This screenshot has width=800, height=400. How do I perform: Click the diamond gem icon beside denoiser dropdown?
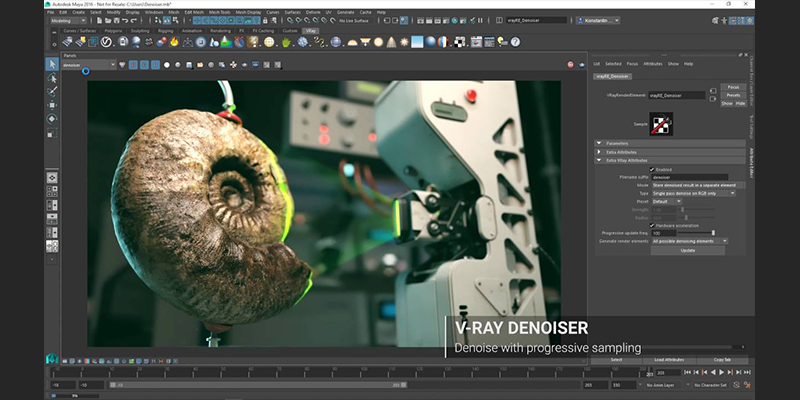122,65
